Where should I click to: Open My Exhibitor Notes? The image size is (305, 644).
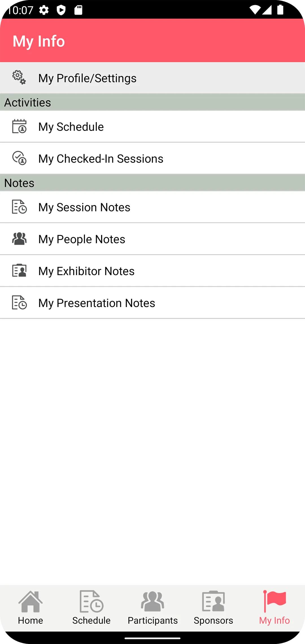[x=86, y=271]
